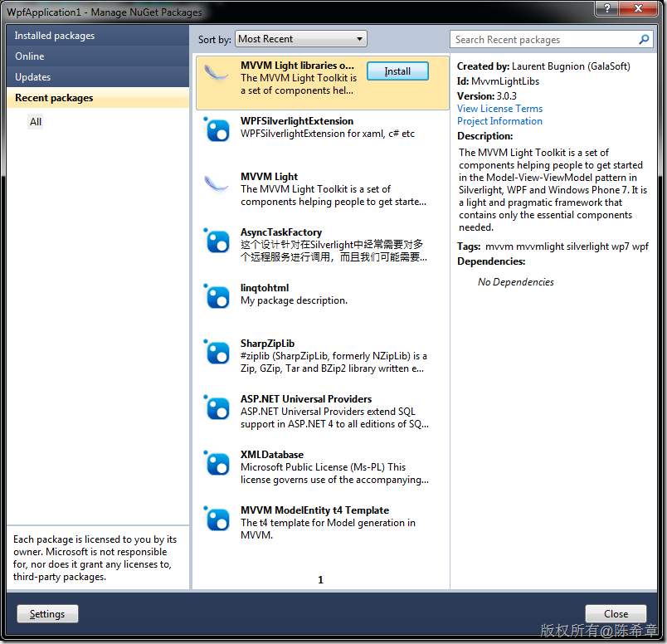
Task: Click the XMLDatabase package icon
Action: [x=217, y=463]
